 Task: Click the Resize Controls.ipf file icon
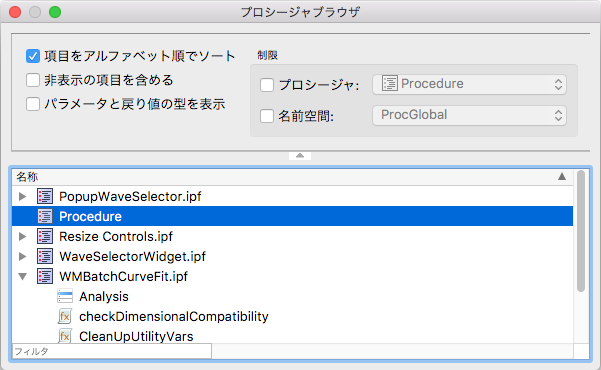[x=45, y=236]
